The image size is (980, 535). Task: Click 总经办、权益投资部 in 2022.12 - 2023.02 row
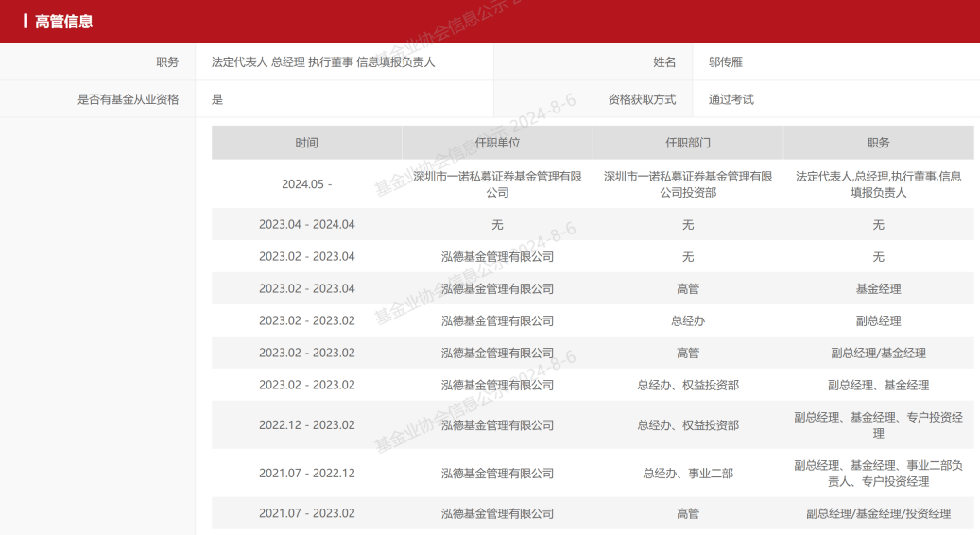pos(688,425)
